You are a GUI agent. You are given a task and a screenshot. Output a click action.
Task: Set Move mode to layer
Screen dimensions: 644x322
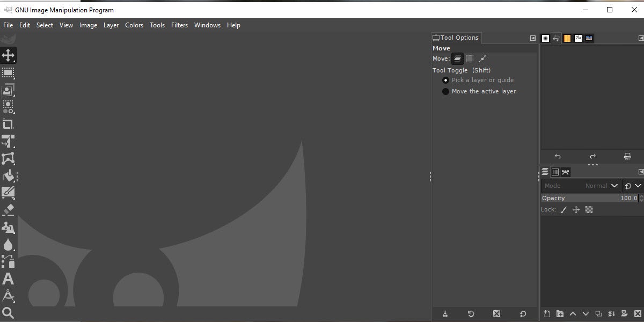pos(457,58)
